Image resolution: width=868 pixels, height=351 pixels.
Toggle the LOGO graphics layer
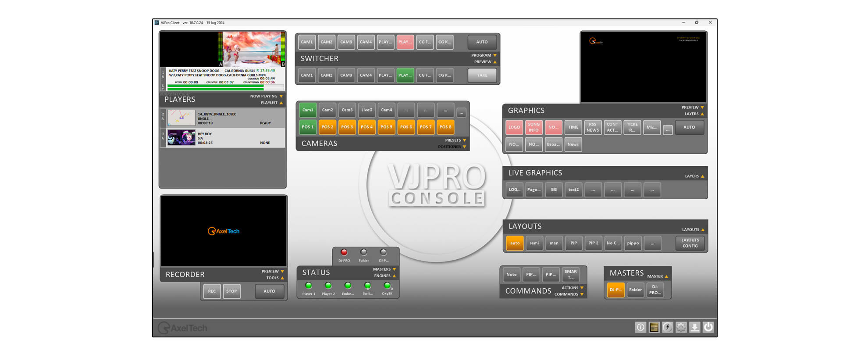tap(514, 127)
